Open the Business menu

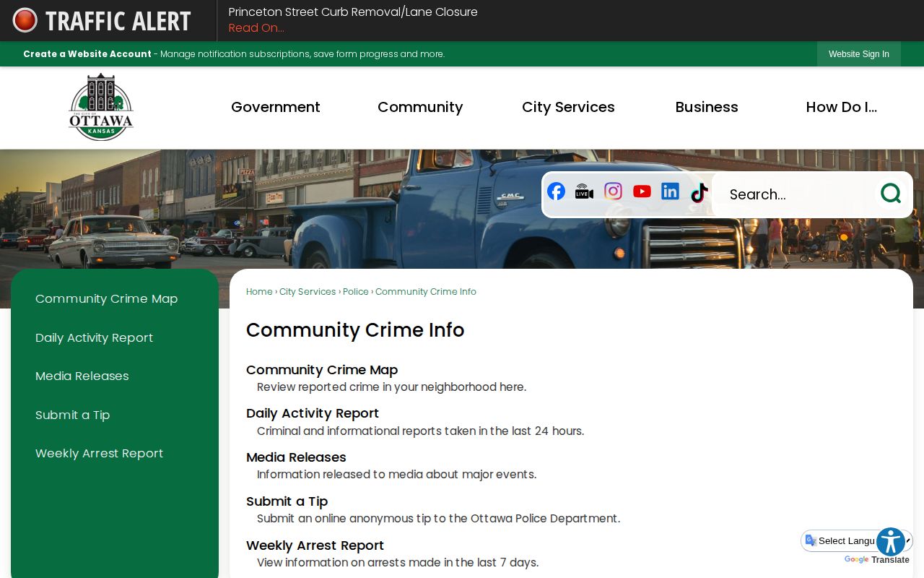point(707,107)
